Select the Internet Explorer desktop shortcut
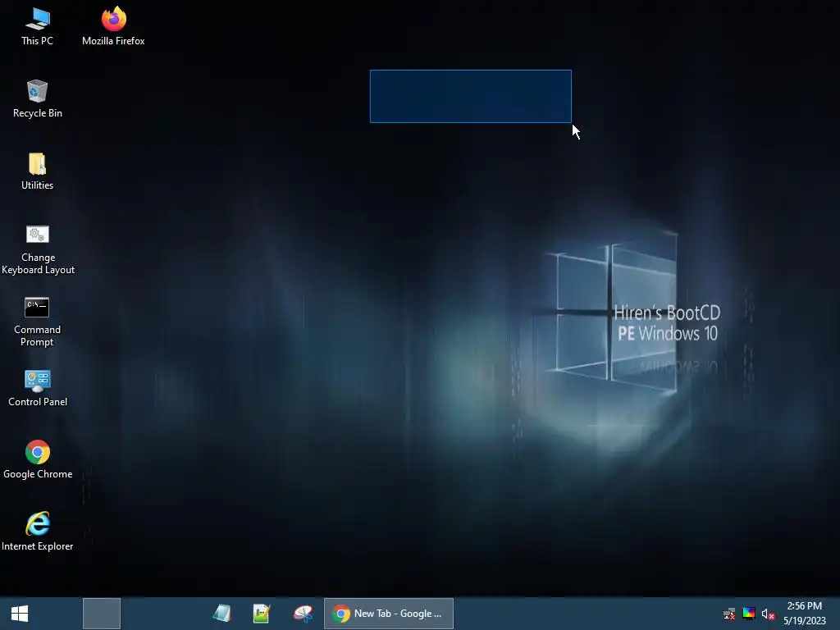The image size is (840, 630). (x=37, y=532)
